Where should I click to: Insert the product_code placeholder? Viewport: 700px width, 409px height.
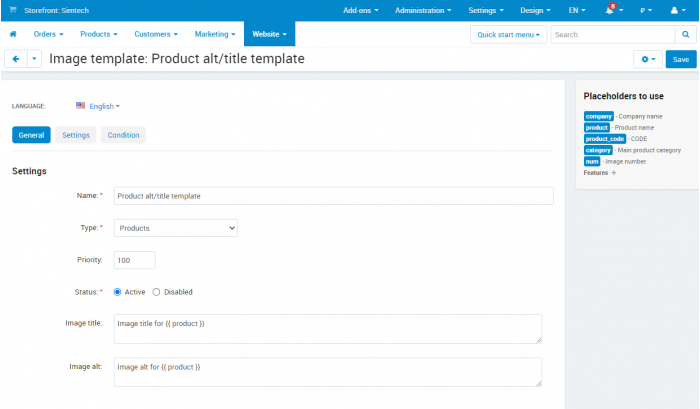[605, 139]
